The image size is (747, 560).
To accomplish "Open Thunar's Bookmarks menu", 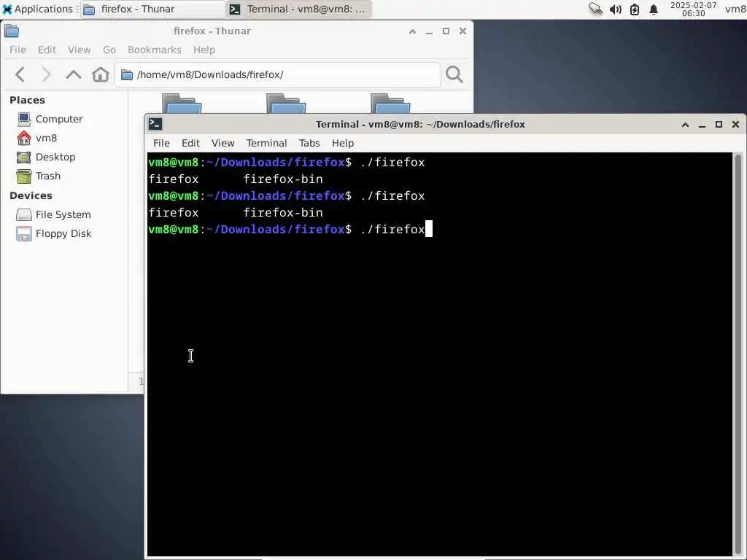I will coord(155,50).
